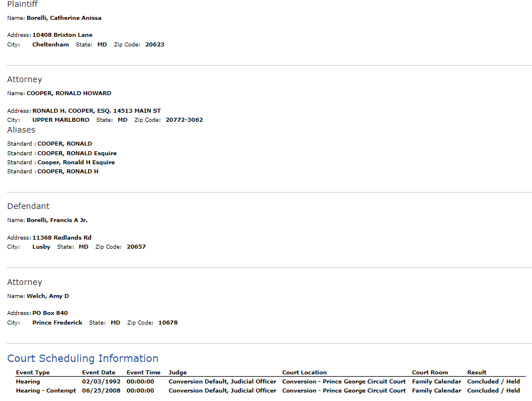The height and width of the screenshot is (401, 532).
Task: Click the Result column header
Action: 477,373
